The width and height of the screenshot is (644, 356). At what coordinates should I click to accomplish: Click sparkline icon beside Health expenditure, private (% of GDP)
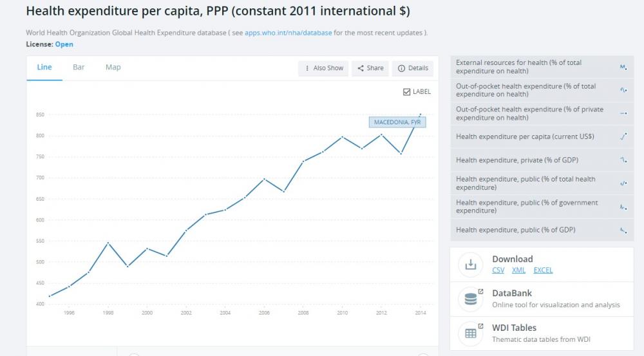(623, 160)
